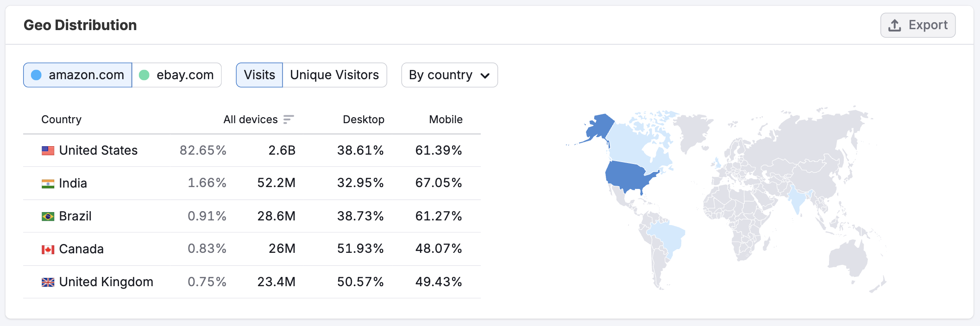Image resolution: width=980 pixels, height=326 pixels.
Task: Switch the metric toggle to Visits
Action: [x=259, y=75]
